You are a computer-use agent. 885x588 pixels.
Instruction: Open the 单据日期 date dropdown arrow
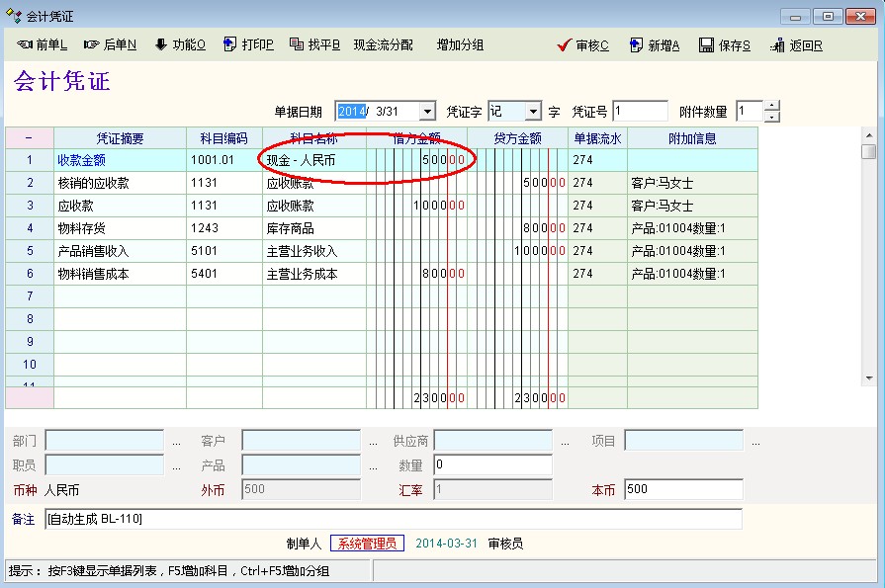coord(427,112)
